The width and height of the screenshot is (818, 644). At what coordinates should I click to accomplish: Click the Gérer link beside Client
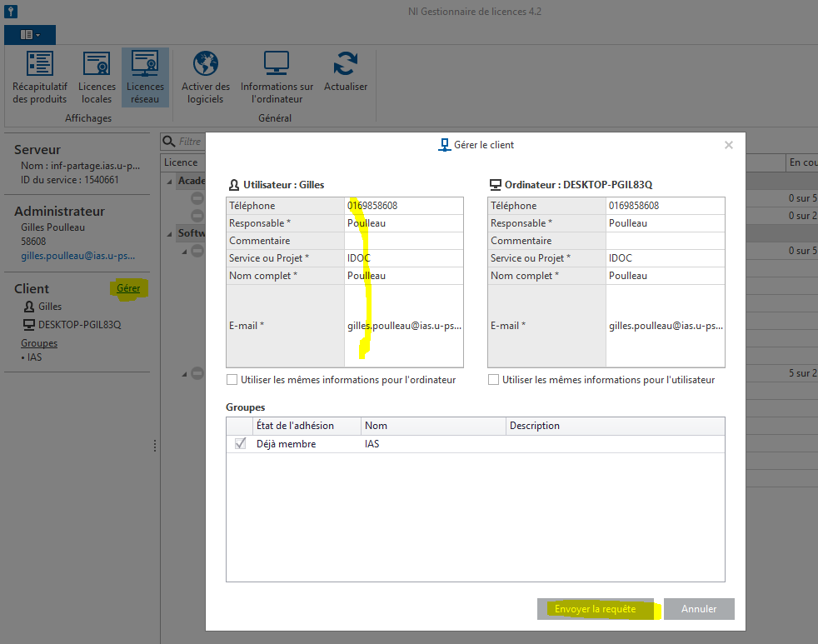pyautogui.click(x=128, y=288)
